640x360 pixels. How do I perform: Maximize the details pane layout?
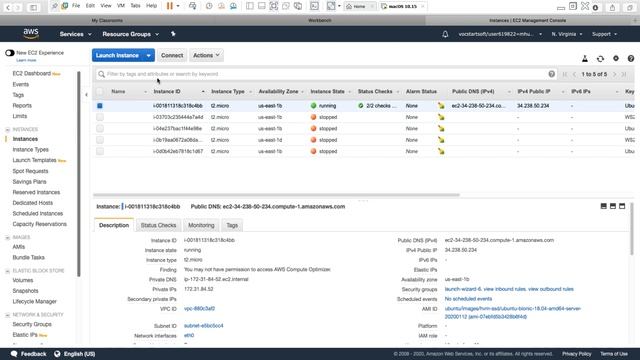(622, 206)
